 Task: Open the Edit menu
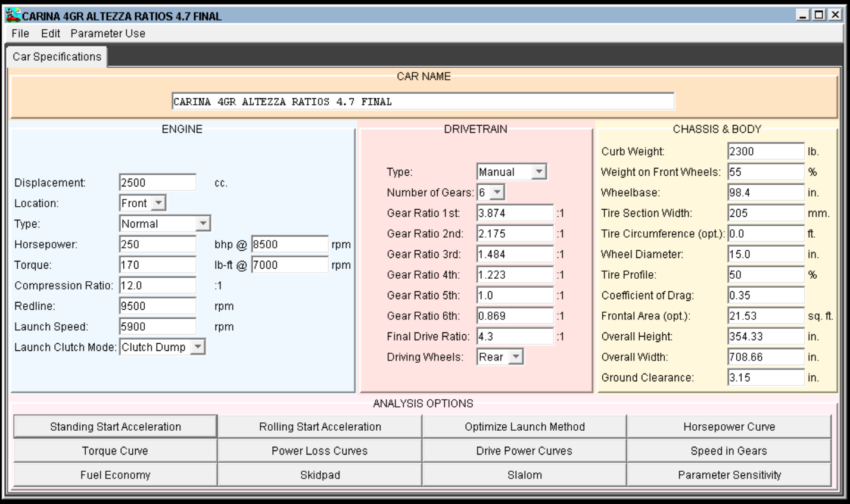51,33
